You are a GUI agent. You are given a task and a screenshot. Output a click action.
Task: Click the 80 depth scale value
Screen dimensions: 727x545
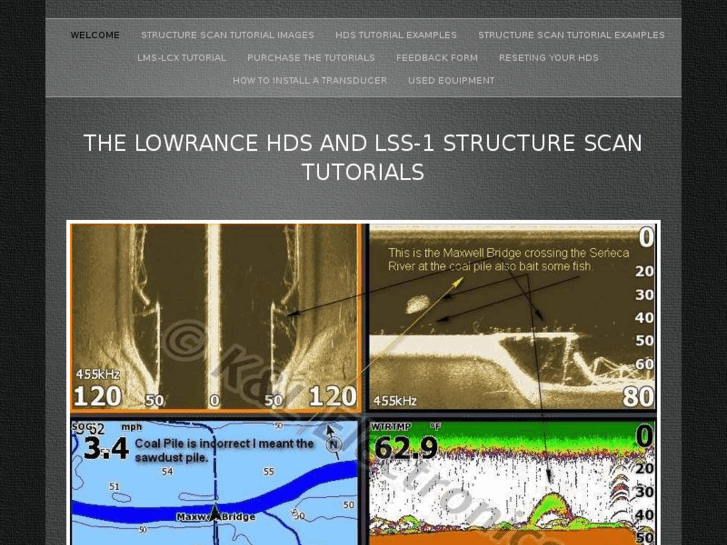point(638,397)
